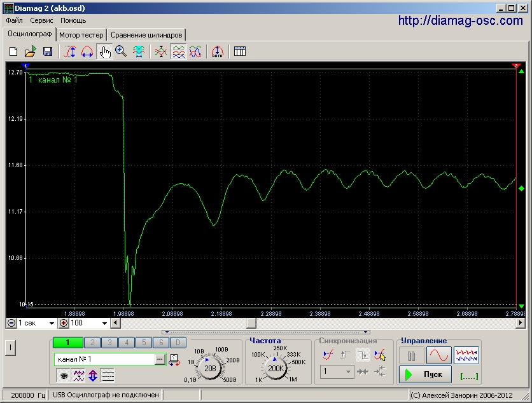
Task: Click the sync icon with yellow cursor
Action: (x=380, y=355)
